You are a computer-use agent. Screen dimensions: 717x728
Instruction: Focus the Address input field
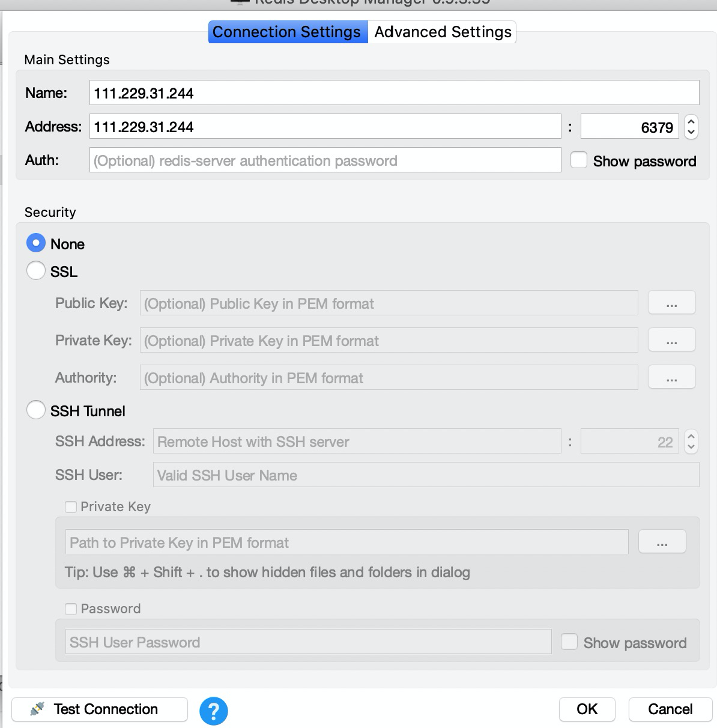coord(325,127)
